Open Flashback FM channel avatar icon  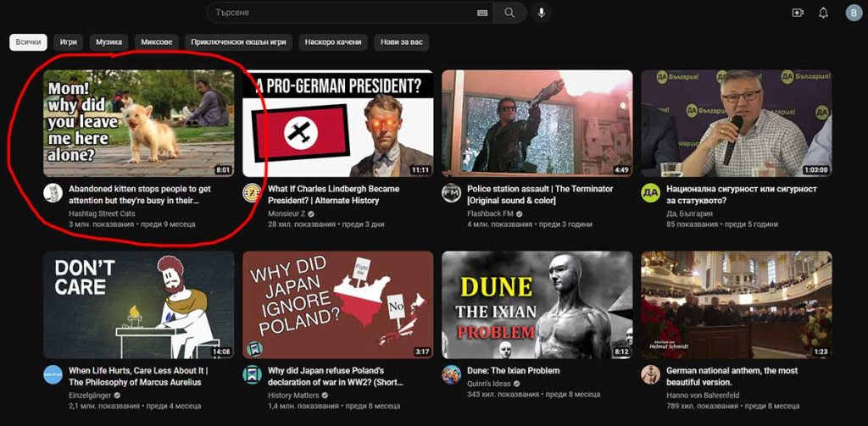pyautogui.click(x=451, y=192)
